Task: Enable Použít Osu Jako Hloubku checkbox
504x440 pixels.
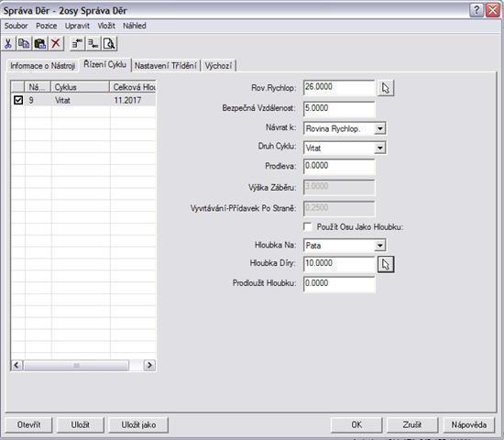Action: point(308,226)
